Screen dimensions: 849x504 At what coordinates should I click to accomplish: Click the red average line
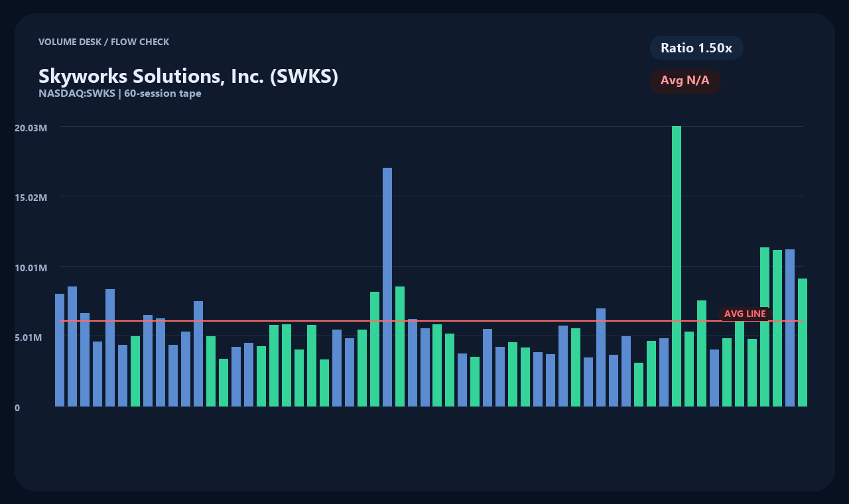[x=431, y=321]
